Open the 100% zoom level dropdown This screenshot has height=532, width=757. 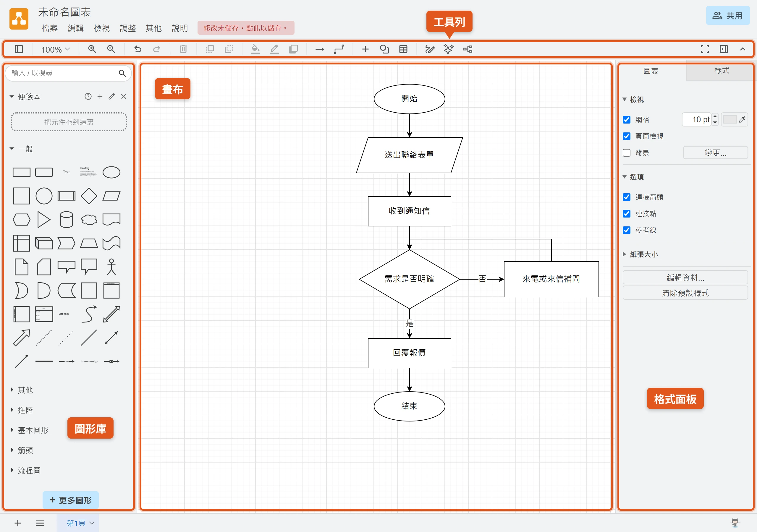pyautogui.click(x=55, y=49)
